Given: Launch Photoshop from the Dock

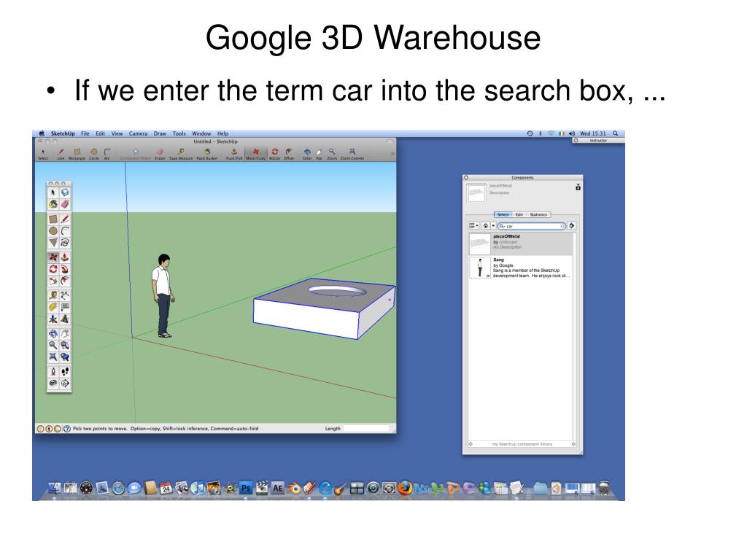Looking at the screenshot, I should click(x=246, y=488).
